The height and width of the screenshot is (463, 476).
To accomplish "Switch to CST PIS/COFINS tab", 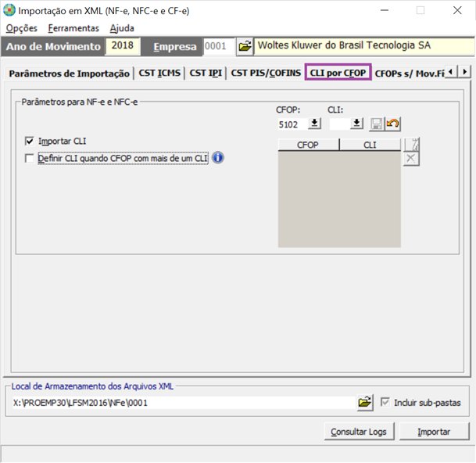I will coord(266,74).
